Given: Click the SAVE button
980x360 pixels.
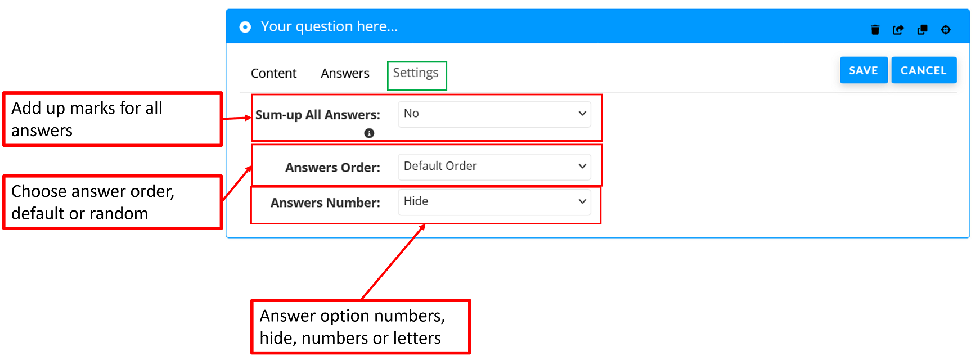Looking at the screenshot, I should click(x=864, y=70).
